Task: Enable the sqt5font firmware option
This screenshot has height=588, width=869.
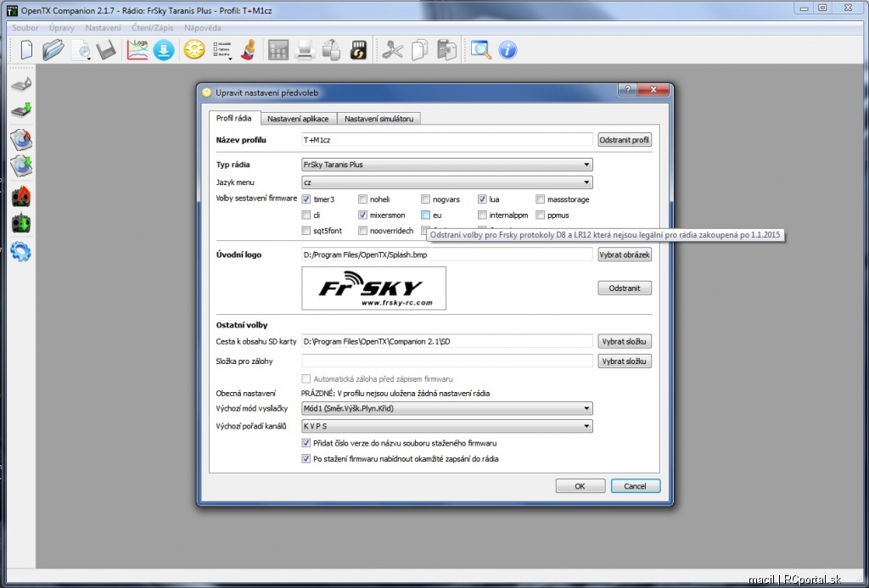Action: pos(306,231)
